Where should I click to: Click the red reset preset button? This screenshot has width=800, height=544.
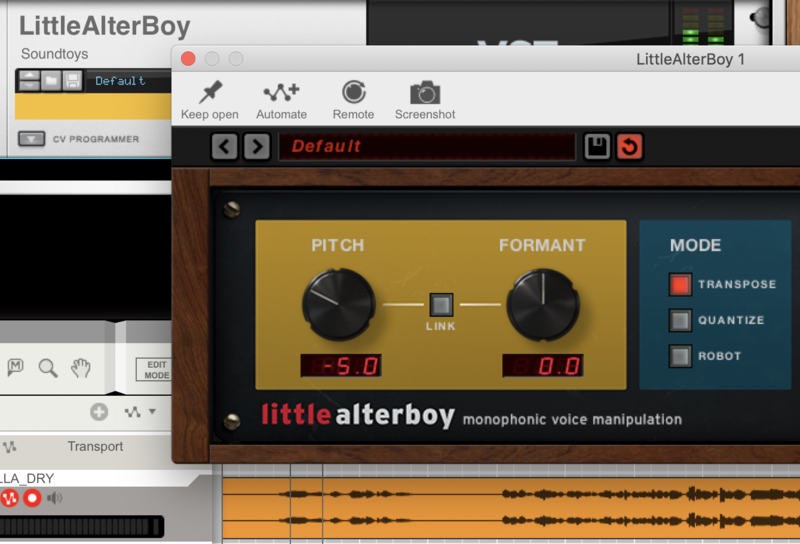click(x=630, y=147)
